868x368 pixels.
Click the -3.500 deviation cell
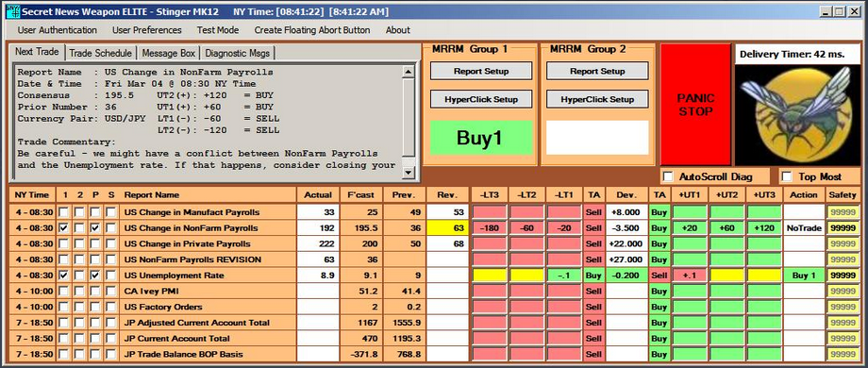626,228
